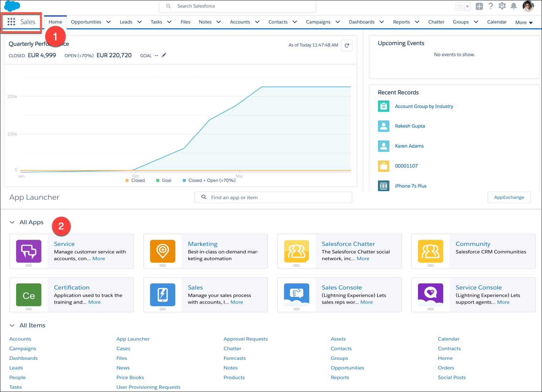This screenshot has width=542, height=392.
Task: Go to the Calendar tab
Action: (x=497, y=22)
